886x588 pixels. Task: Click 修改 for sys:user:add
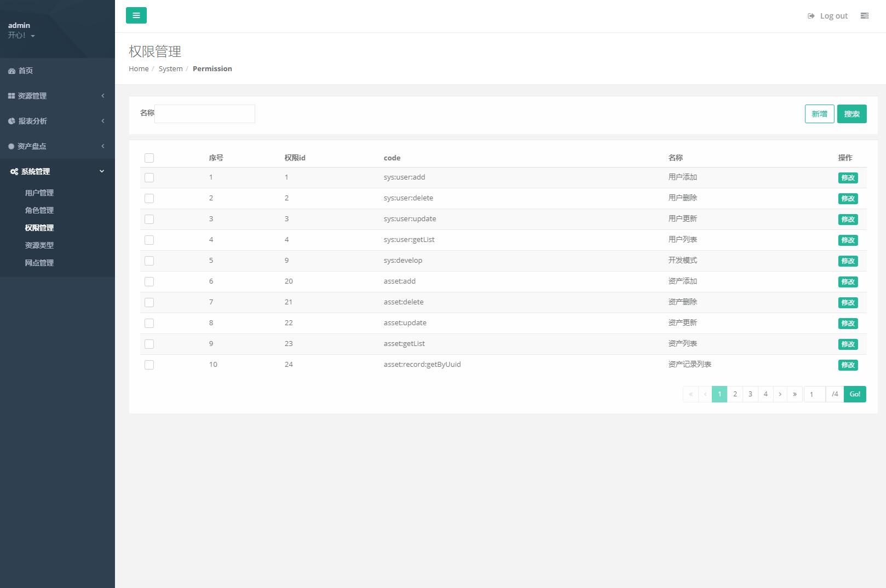click(x=848, y=178)
